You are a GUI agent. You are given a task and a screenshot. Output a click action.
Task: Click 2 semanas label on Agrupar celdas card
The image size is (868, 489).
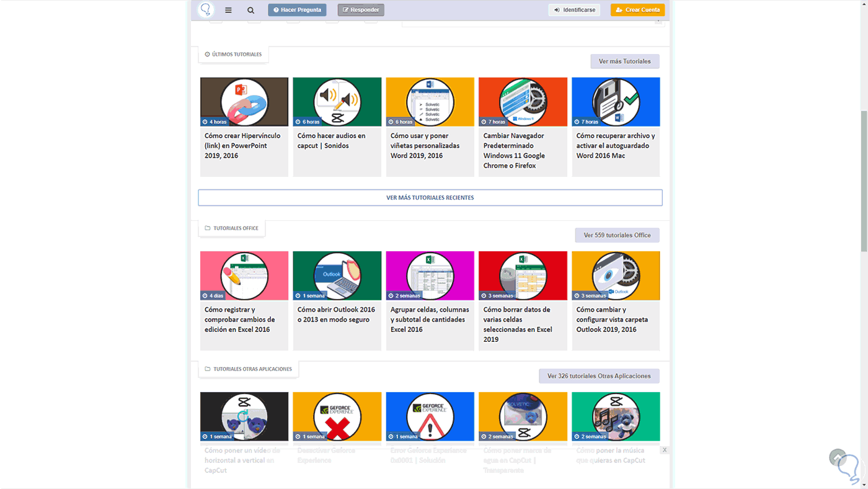(x=404, y=295)
